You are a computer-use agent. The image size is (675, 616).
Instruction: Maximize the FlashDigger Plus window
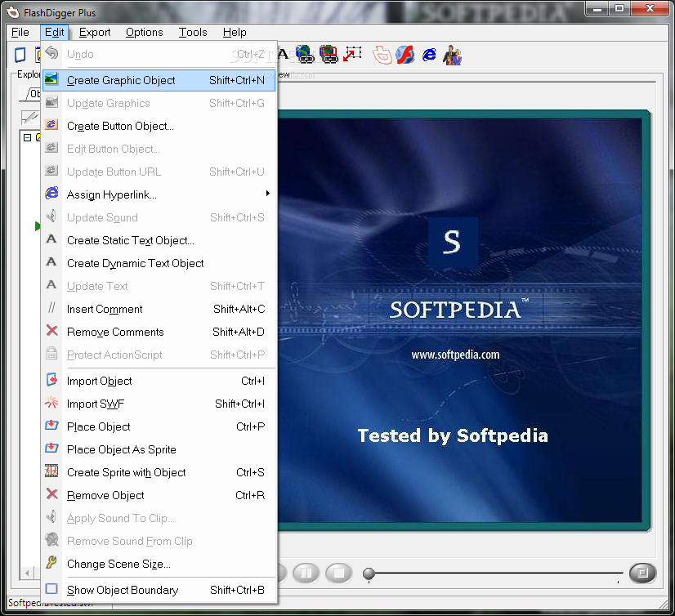tap(619, 9)
